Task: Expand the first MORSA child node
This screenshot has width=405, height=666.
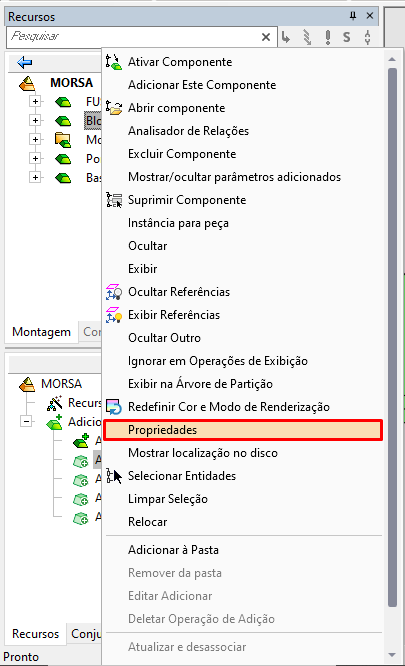Action: (35, 101)
